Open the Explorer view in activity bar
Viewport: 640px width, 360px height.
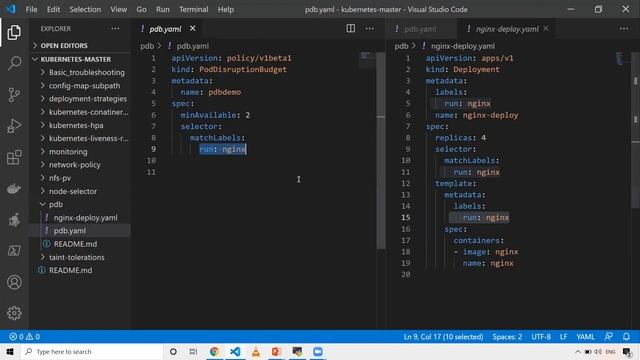[14, 32]
